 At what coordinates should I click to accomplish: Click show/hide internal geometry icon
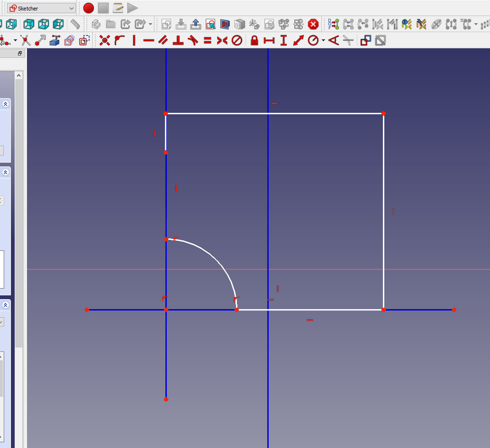[x=436, y=24]
